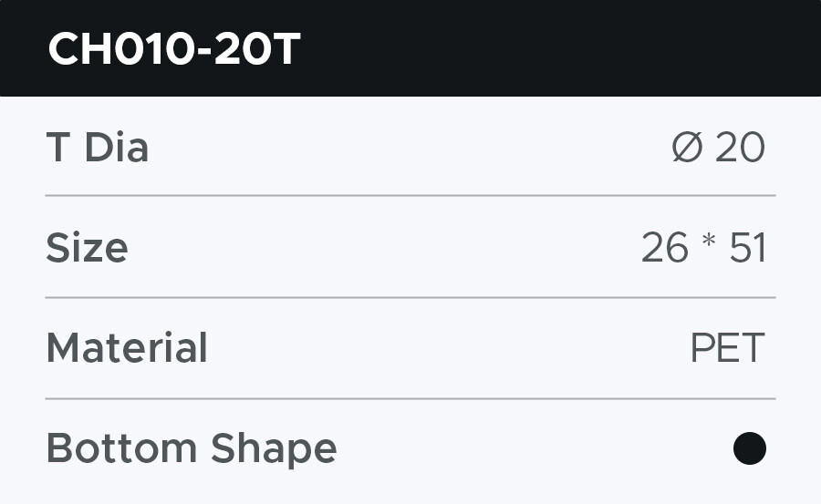Image resolution: width=821 pixels, height=504 pixels.
Task: Click the divider line under Material
Action: (410, 398)
